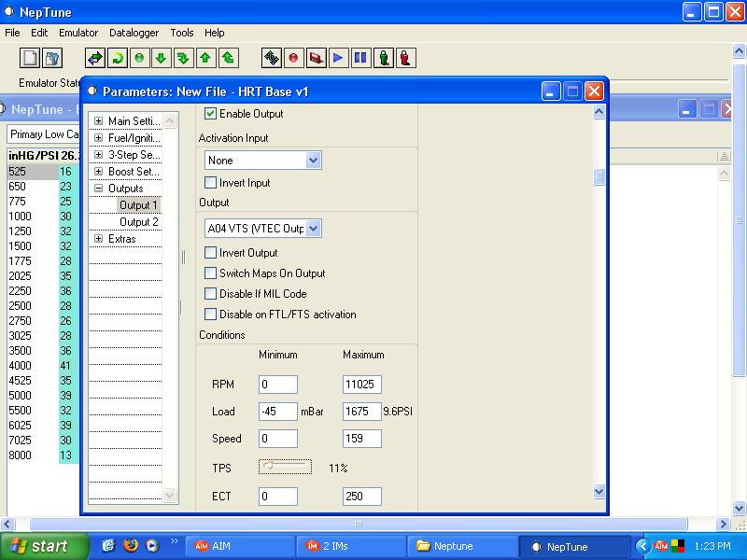Click the blue and green swap arrows icon

tap(95, 58)
